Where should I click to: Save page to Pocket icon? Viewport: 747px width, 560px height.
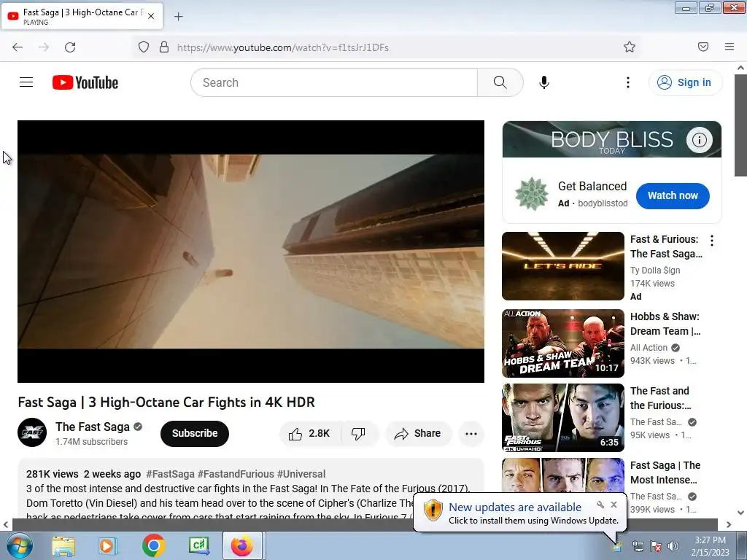click(x=703, y=47)
